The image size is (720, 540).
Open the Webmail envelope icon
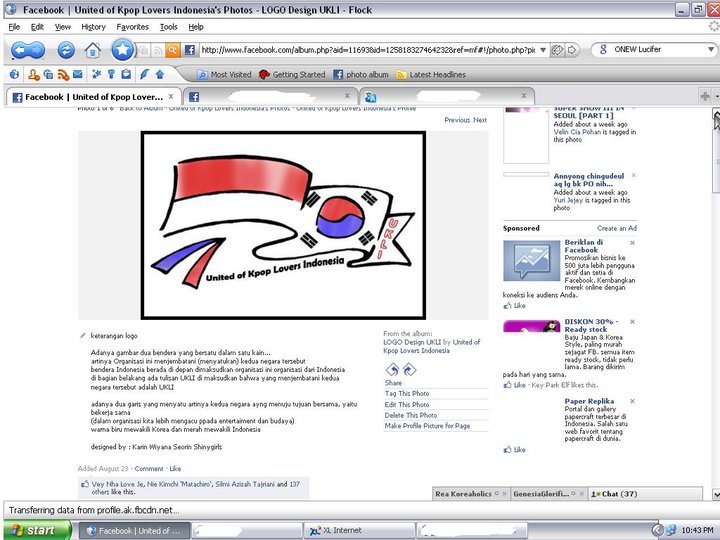click(78, 74)
